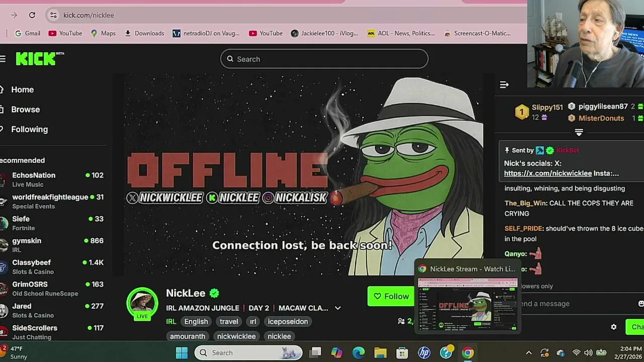Screen dimensions: 644x362
Task: Follow the NickLee channel
Action: [x=391, y=296]
